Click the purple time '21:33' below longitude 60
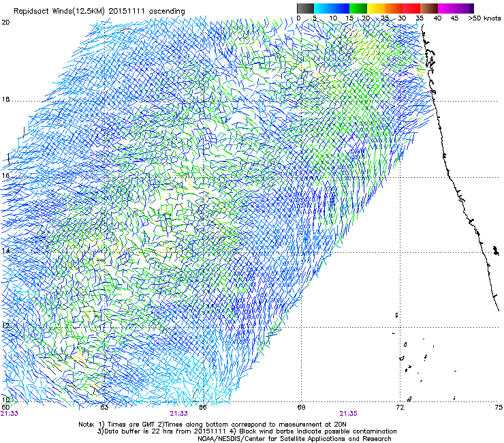Screen dimensions: 504x443 coord(10,414)
